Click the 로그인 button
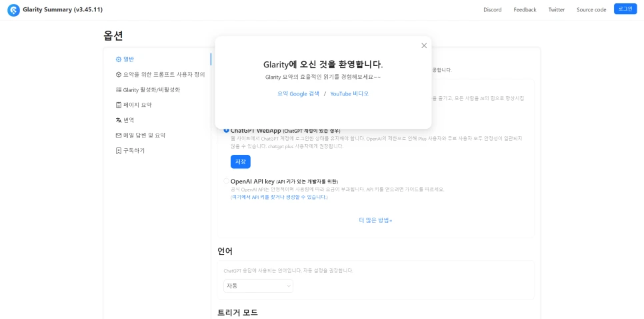The width and height of the screenshot is (644, 319). (625, 9)
